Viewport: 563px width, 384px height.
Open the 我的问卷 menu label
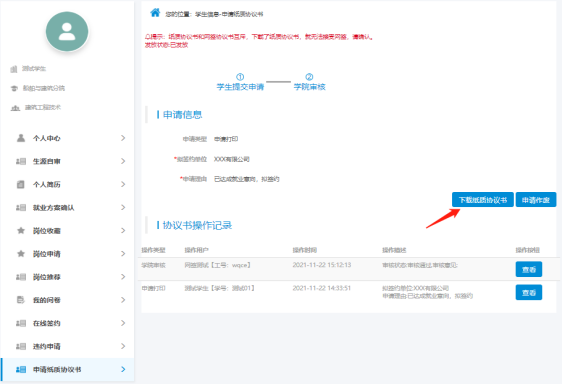(x=47, y=300)
